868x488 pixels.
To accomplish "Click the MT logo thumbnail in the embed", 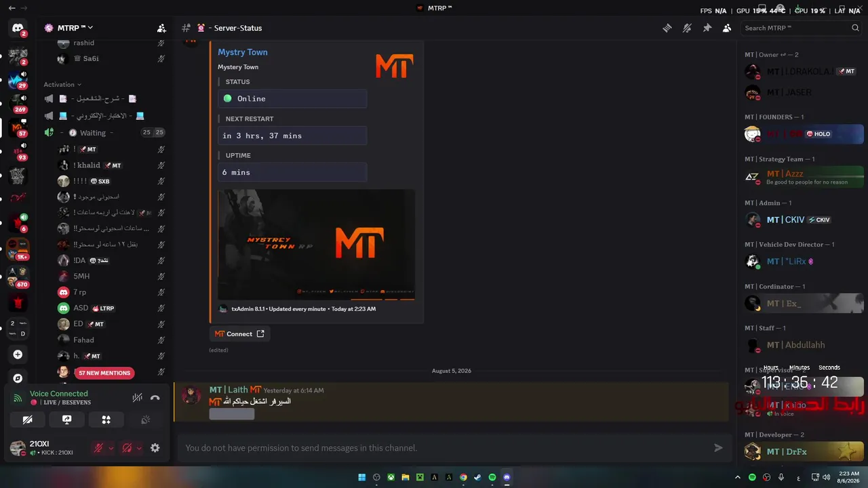I will tap(394, 66).
